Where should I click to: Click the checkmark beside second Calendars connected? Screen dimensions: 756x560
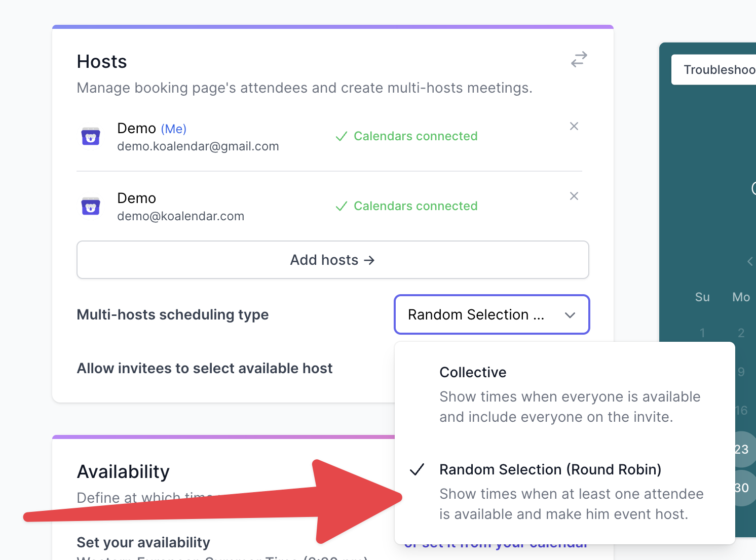342,206
